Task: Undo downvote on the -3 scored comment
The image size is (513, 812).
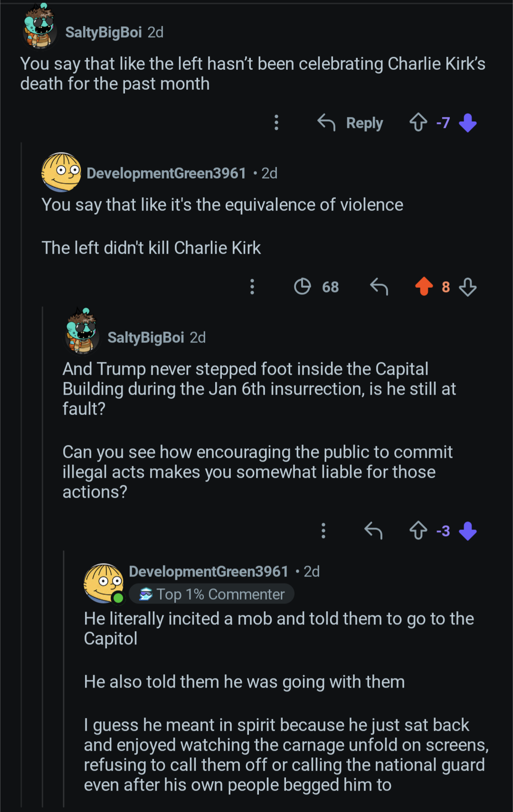Action: pos(468,531)
